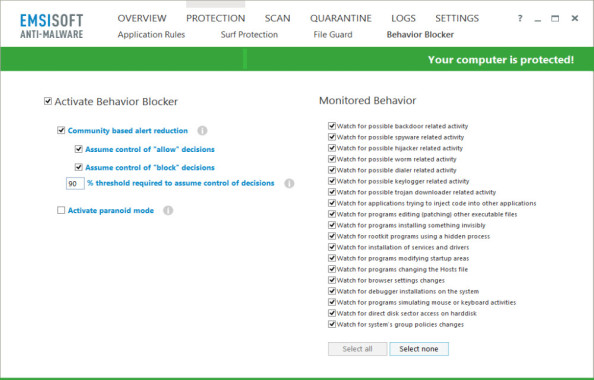Toggle watch for simulated mouse or keyboard

click(332, 302)
